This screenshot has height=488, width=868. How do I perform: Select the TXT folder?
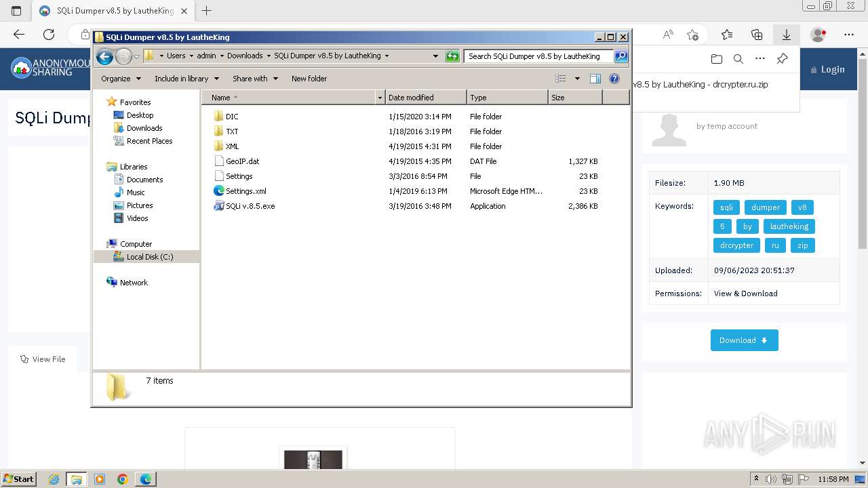coord(232,131)
